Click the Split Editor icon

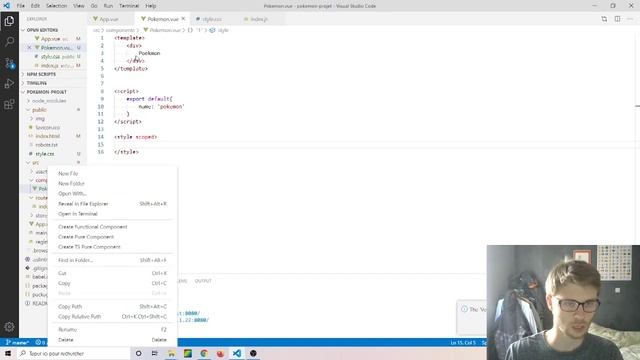[x=617, y=19]
